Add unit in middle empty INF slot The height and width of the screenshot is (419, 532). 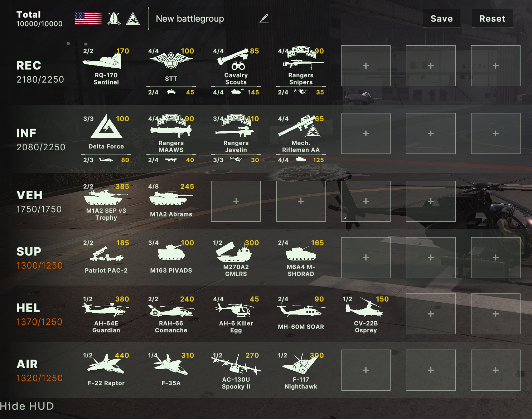431,133
